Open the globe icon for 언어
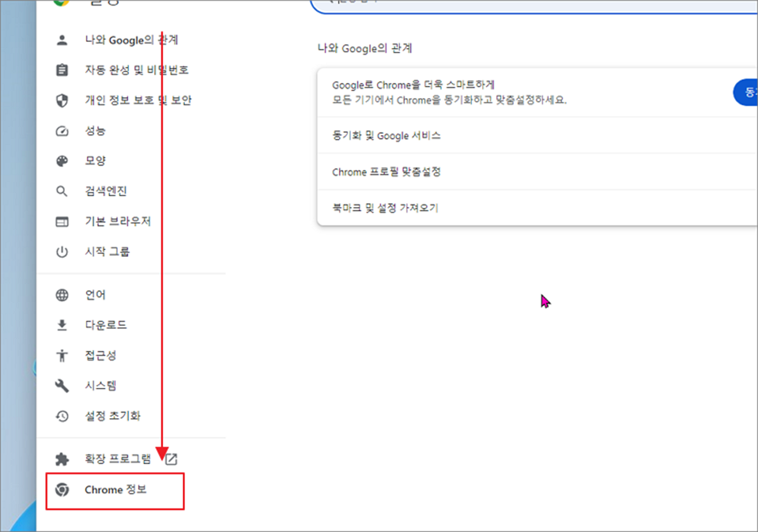 coord(62,295)
